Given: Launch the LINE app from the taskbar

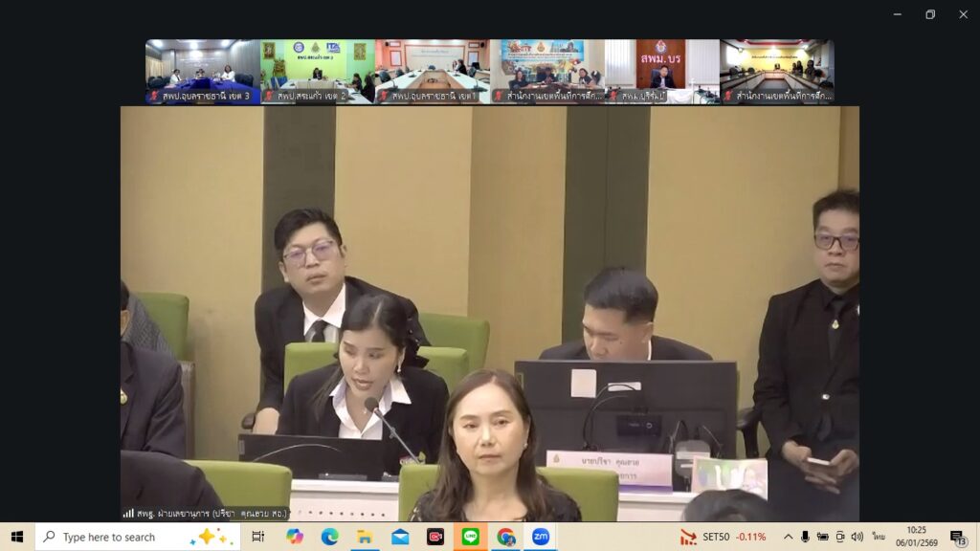Looking at the screenshot, I should [x=470, y=537].
